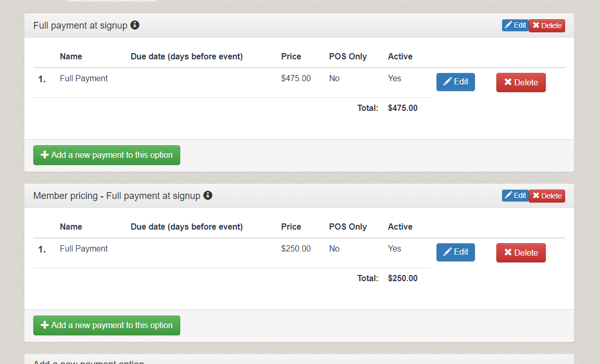Click the Total $475.00 amount
The height and width of the screenshot is (364, 600).
point(402,108)
